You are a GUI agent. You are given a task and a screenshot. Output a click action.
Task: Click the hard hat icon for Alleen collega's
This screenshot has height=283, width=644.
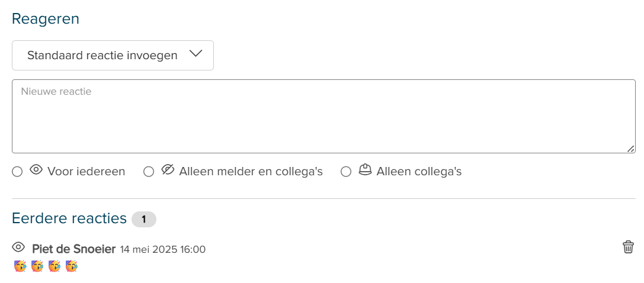coord(365,169)
